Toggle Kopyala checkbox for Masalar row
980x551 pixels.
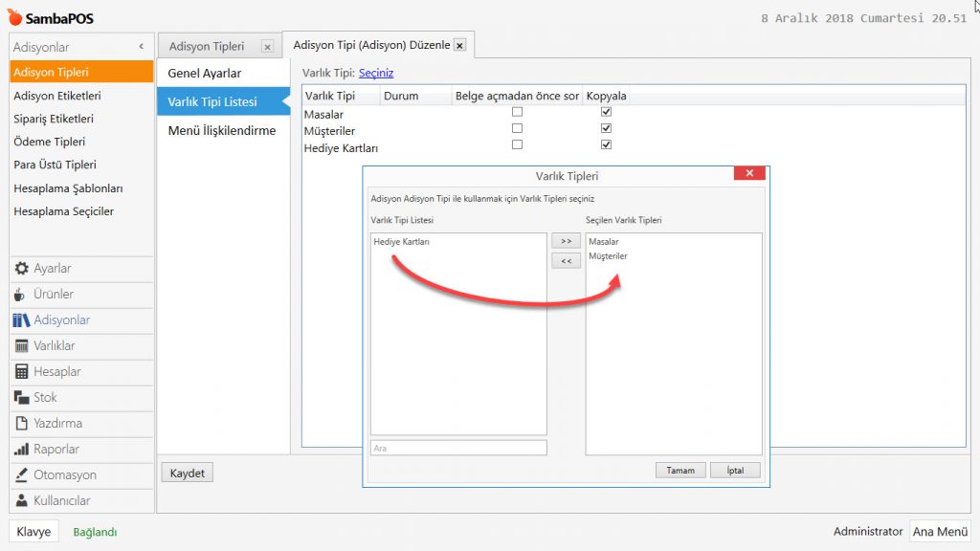(x=606, y=112)
